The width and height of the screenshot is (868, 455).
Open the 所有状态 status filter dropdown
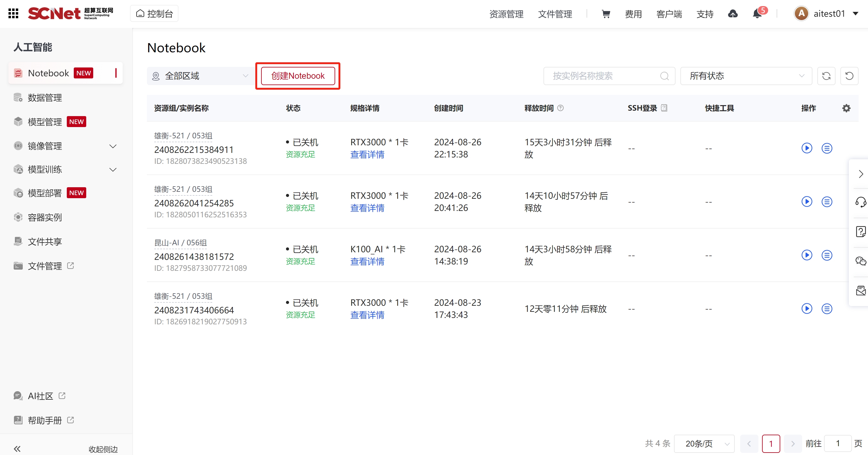click(746, 76)
